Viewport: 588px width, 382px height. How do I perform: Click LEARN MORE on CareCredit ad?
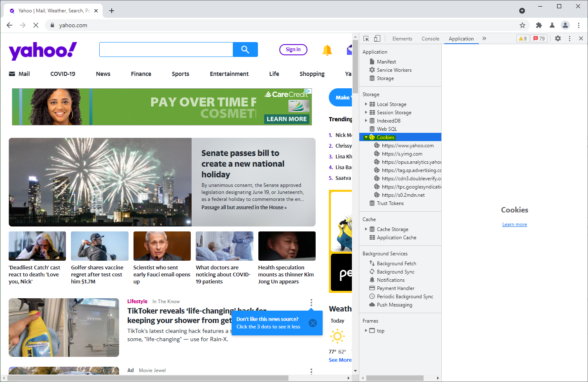click(287, 119)
